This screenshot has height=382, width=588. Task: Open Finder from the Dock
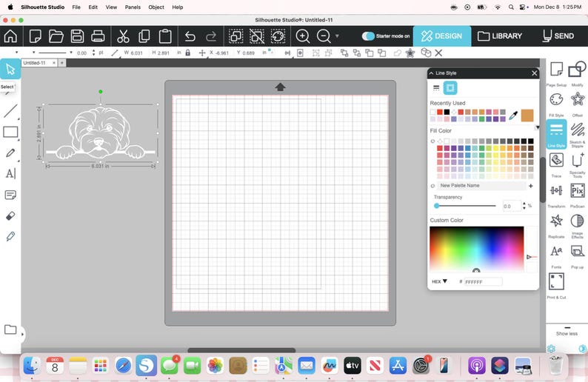point(33,365)
